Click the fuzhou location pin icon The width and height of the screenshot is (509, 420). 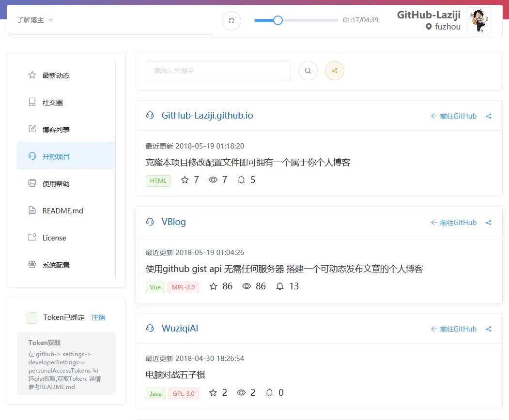pyautogui.click(x=429, y=27)
